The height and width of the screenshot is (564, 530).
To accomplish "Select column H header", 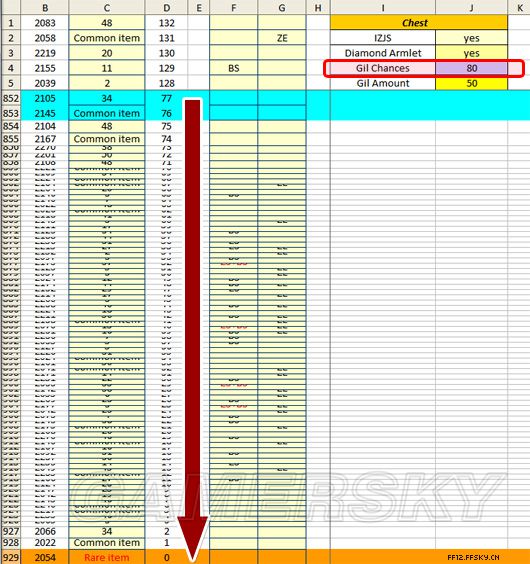I will click(x=318, y=8).
